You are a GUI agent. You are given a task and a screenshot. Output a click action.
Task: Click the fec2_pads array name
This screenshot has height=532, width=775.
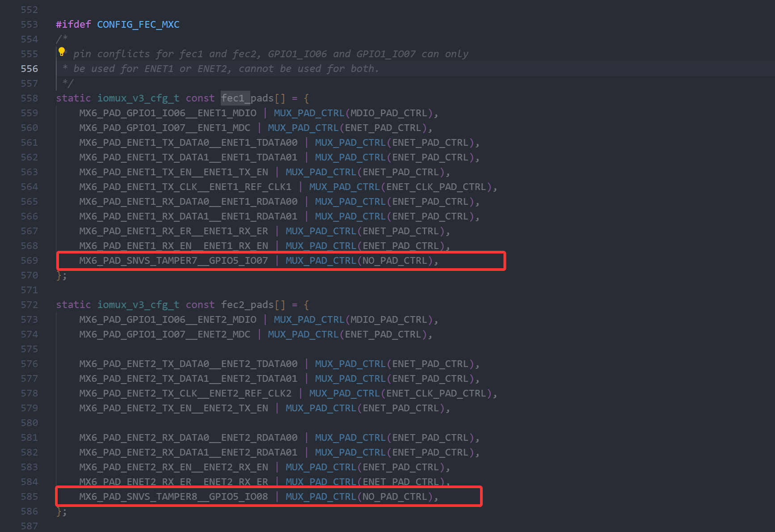[x=246, y=304]
